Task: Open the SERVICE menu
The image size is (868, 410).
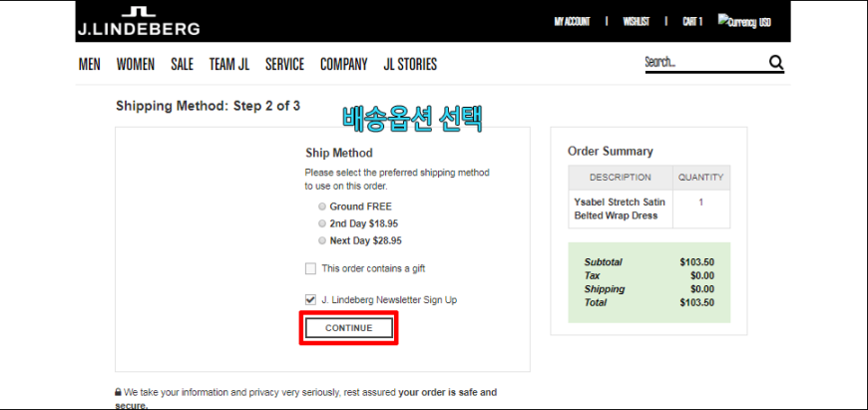Action: tap(284, 65)
